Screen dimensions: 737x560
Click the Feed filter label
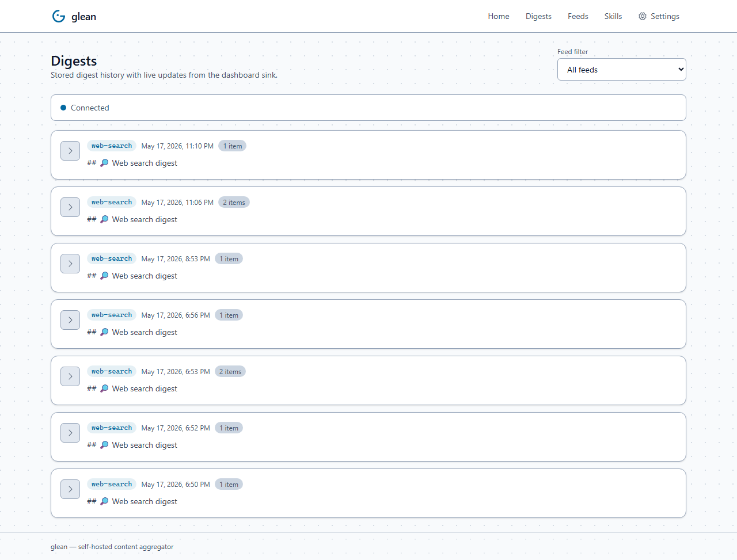point(573,52)
